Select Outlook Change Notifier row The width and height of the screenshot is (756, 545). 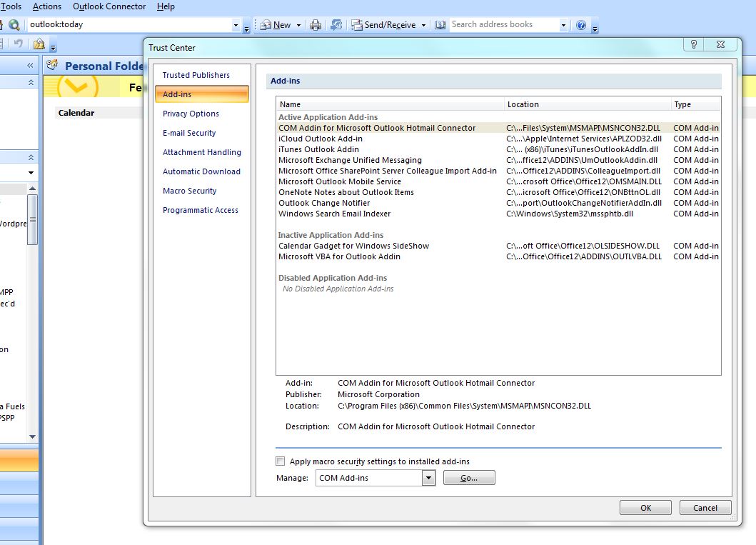pyautogui.click(x=498, y=203)
